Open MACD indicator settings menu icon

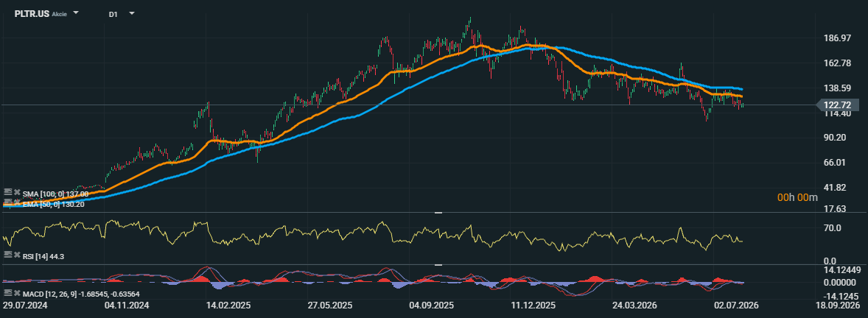(x=8, y=292)
